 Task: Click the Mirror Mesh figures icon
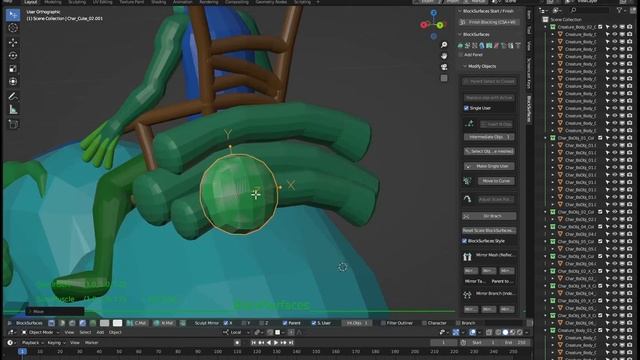pyautogui.click(x=467, y=256)
